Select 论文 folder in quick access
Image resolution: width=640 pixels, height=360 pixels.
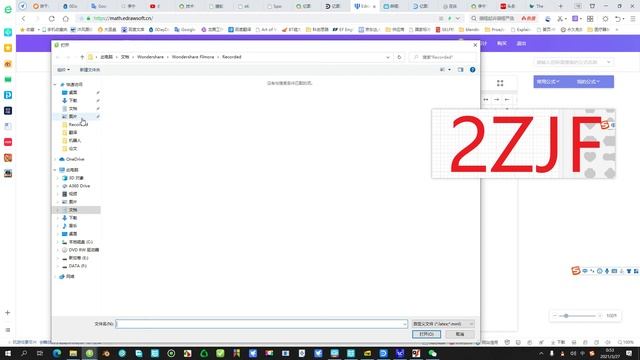[x=69, y=149]
